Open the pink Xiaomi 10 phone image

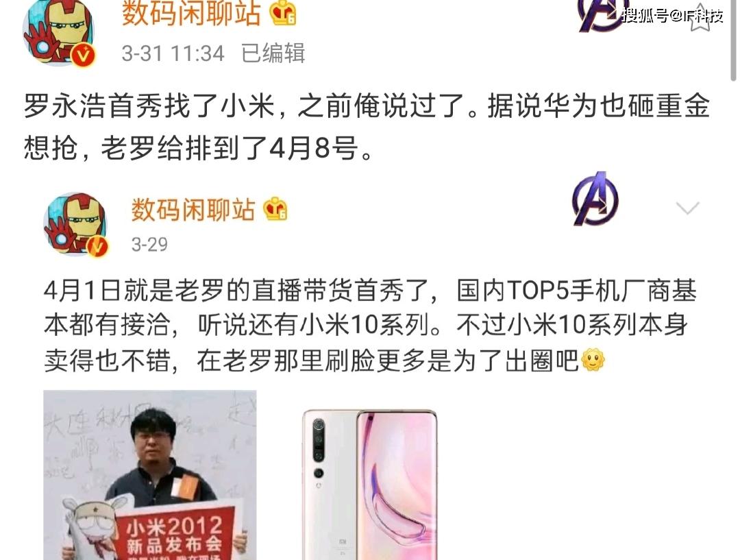click(369, 485)
